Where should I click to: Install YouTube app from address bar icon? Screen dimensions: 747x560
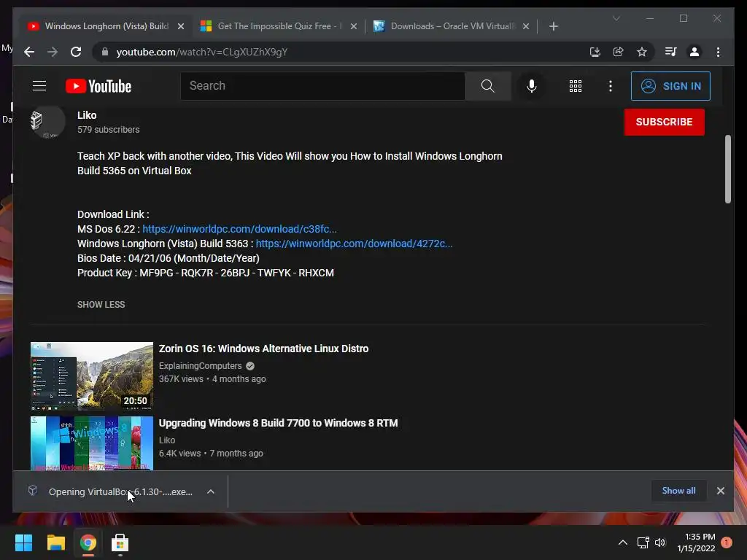point(595,52)
